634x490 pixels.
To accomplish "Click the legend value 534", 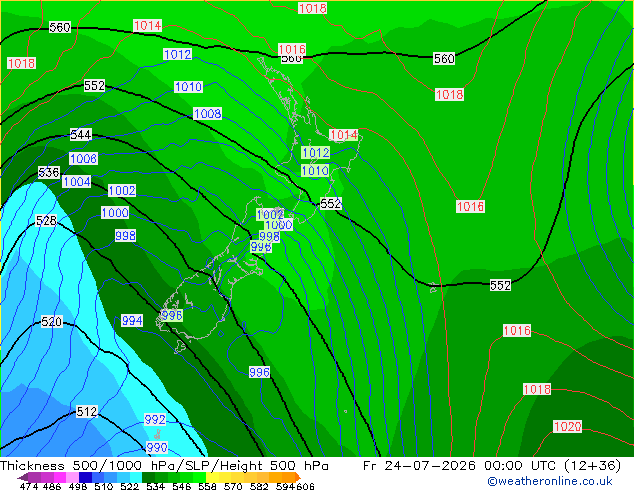I will 155,486.
